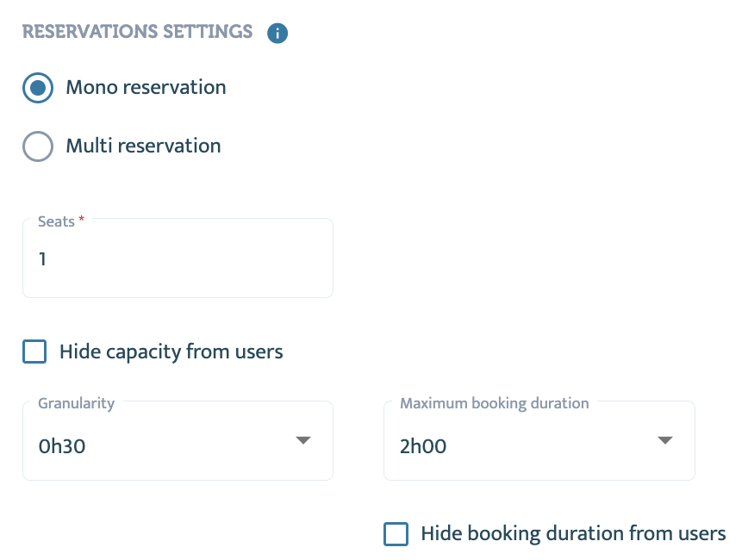The width and height of the screenshot is (748, 560).
Task: Click the Multi reservation text label
Action: tap(144, 146)
